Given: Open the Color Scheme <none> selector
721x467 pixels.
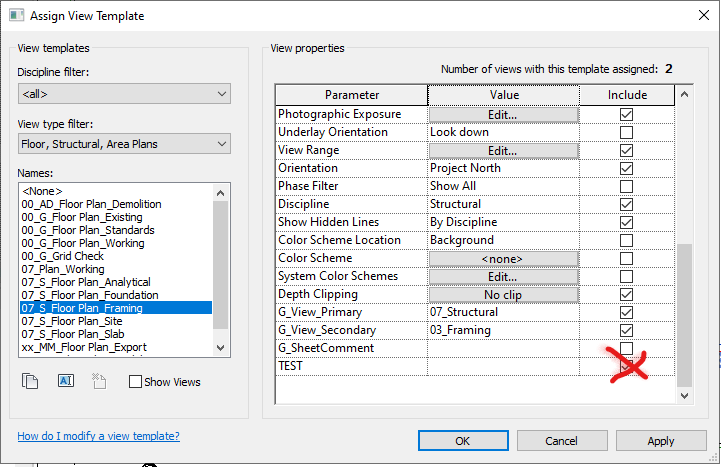Looking at the screenshot, I should tap(504, 259).
